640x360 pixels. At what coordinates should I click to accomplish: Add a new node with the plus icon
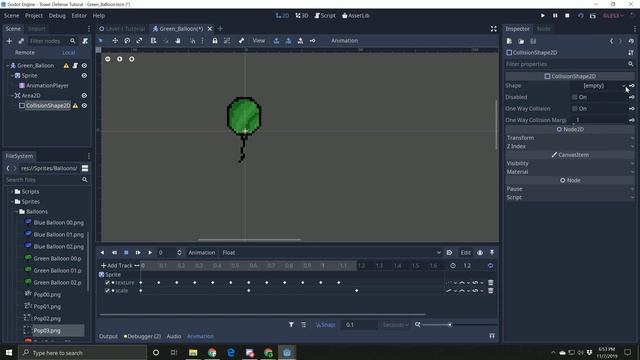point(9,41)
